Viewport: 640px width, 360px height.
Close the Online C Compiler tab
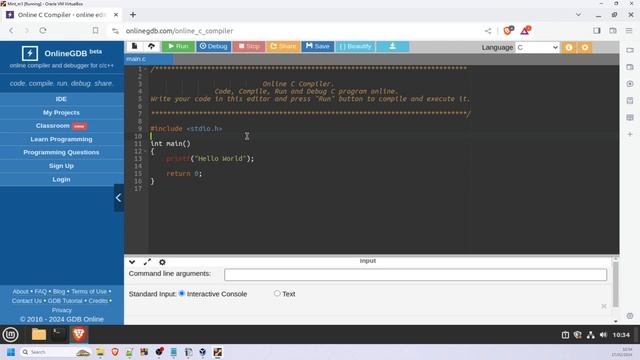[116, 15]
